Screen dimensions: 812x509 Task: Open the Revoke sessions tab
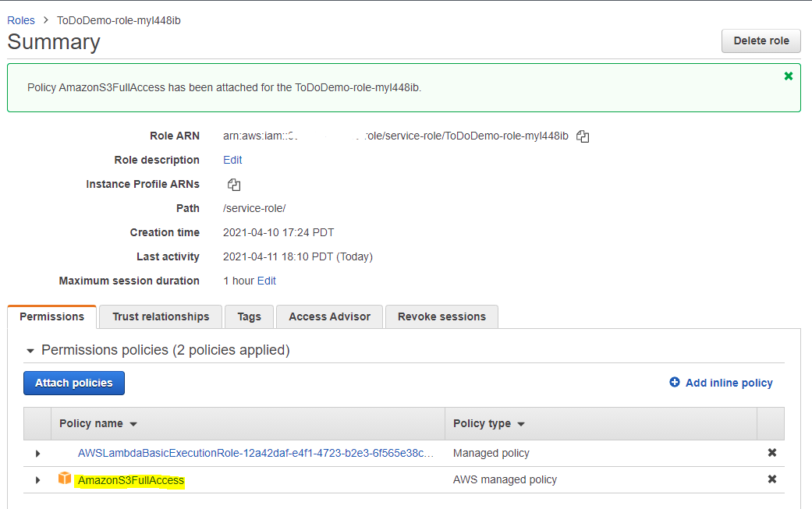click(x=441, y=316)
